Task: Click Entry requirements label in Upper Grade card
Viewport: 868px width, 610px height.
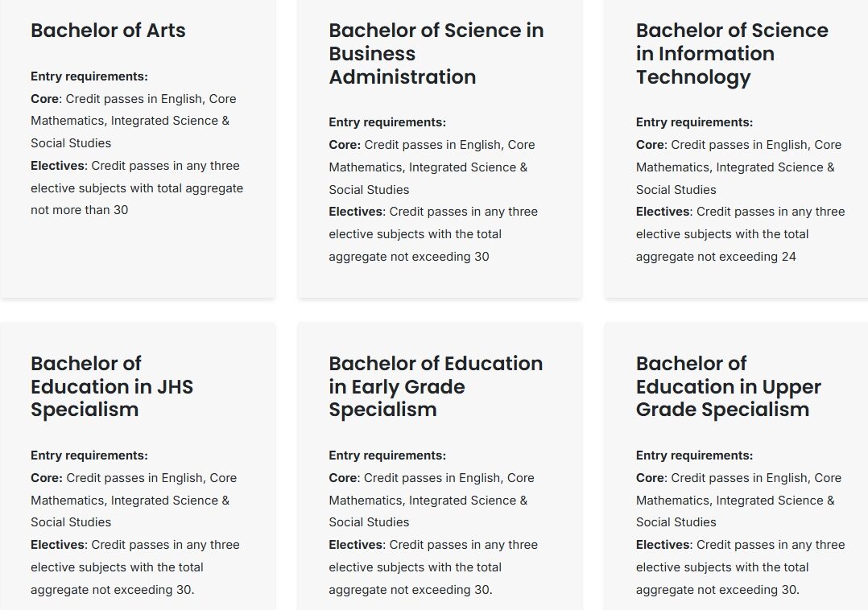Action: pyautogui.click(x=694, y=455)
